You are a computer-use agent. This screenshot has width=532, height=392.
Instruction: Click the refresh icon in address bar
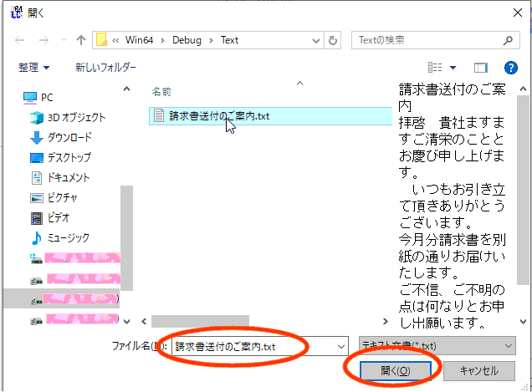[x=335, y=40]
